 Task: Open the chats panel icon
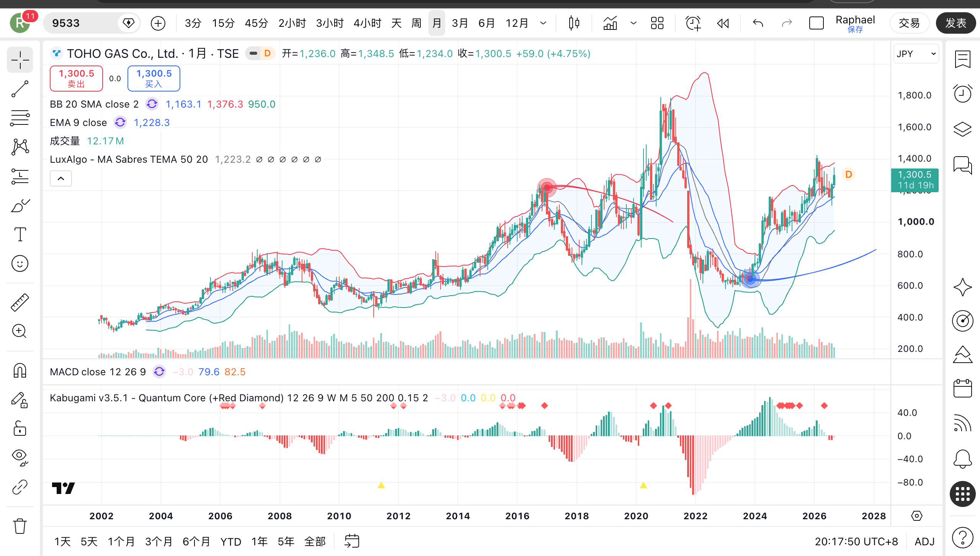click(962, 165)
